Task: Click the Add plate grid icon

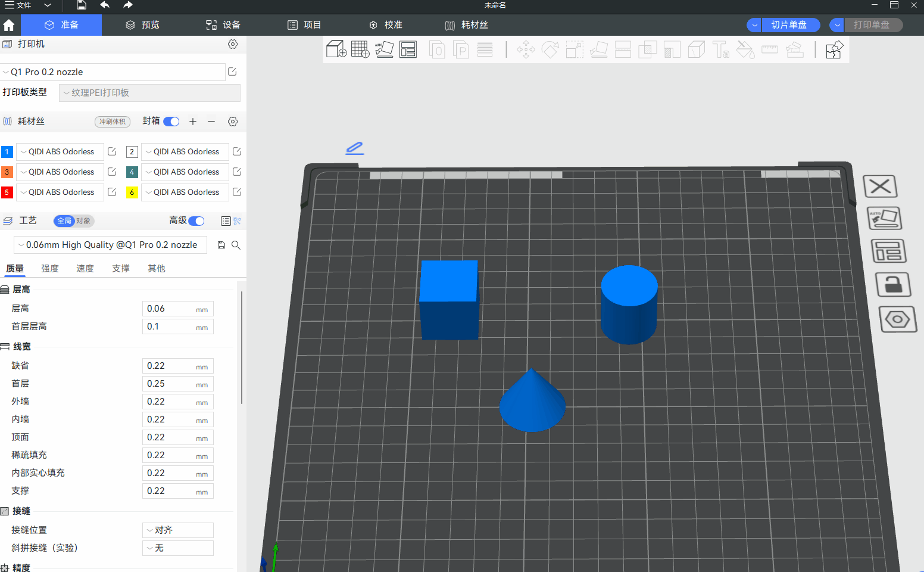Action: tap(360, 49)
